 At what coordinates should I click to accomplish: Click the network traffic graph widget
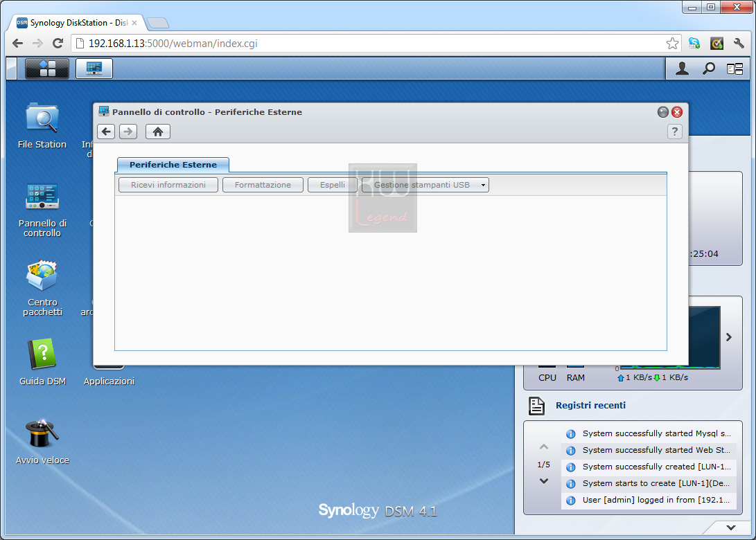(704, 337)
